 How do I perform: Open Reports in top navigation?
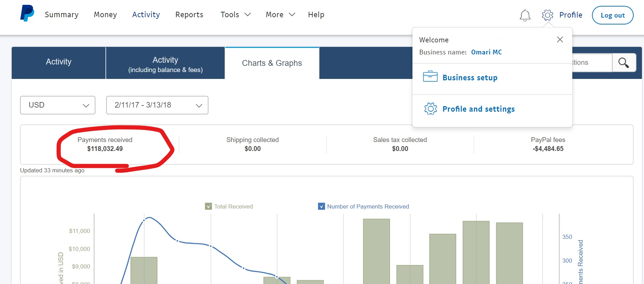pos(189,14)
